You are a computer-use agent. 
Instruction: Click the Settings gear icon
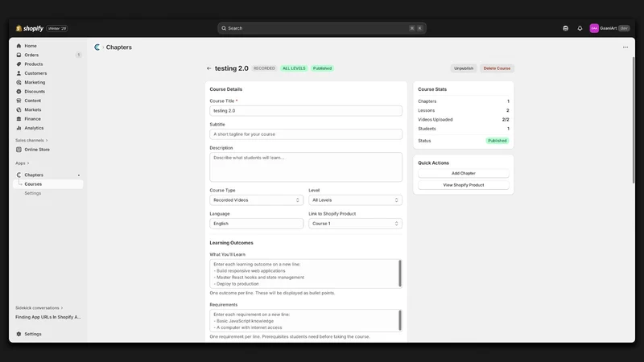tap(19, 334)
